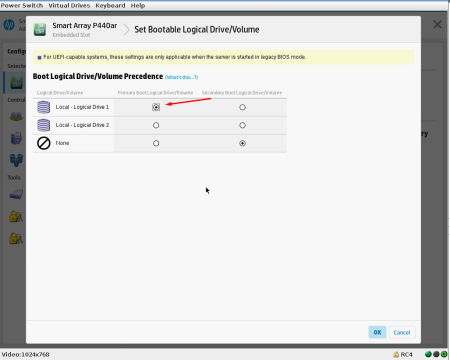This screenshot has width=450, height=360.
Task: Click the breadcrumb chevron after Smart Array
Action: (x=126, y=29)
